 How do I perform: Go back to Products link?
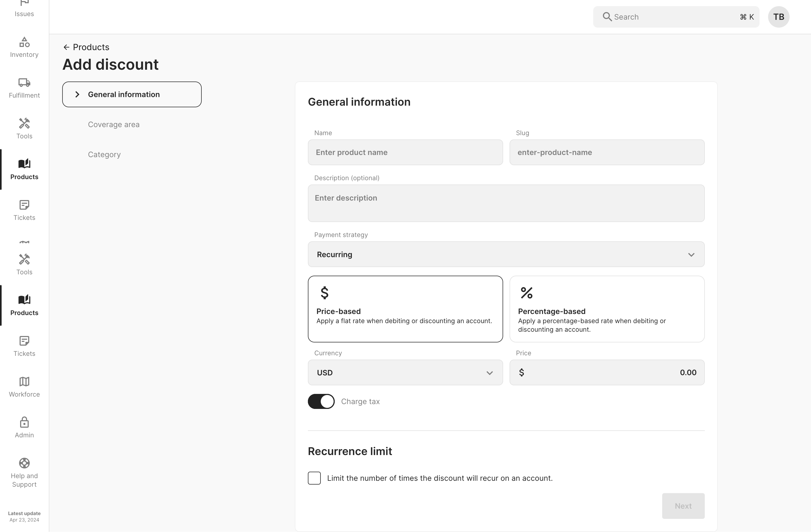[x=86, y=47]
